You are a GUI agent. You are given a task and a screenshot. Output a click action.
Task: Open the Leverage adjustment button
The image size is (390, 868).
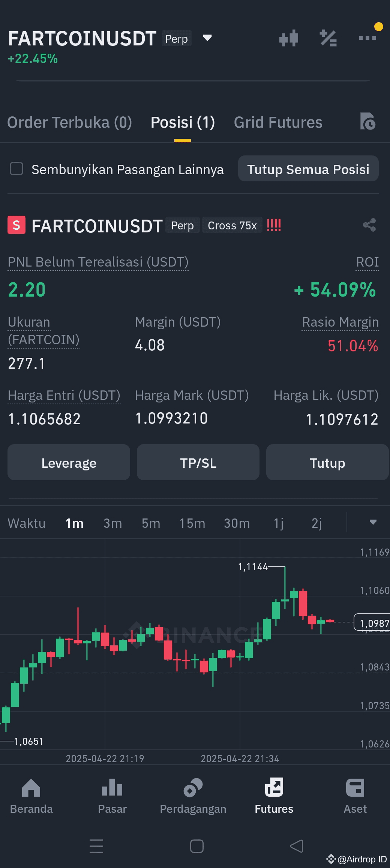(x=69, y=463)
